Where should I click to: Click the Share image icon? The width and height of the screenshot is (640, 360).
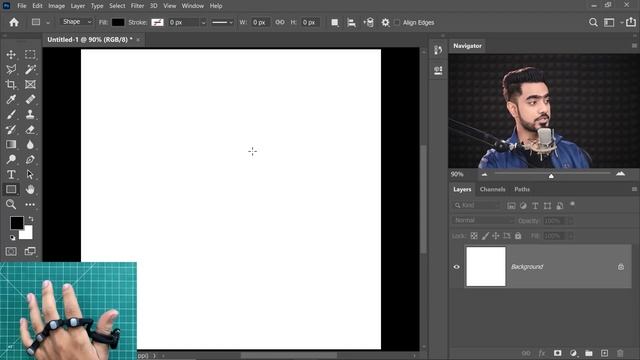point(631,22)
